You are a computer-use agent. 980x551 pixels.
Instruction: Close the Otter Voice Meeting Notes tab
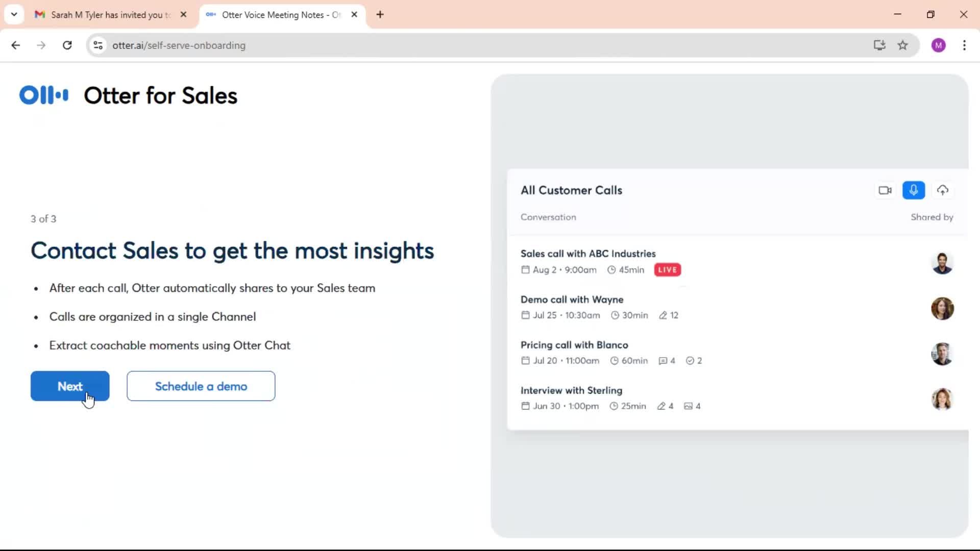[x=354, y=15]
